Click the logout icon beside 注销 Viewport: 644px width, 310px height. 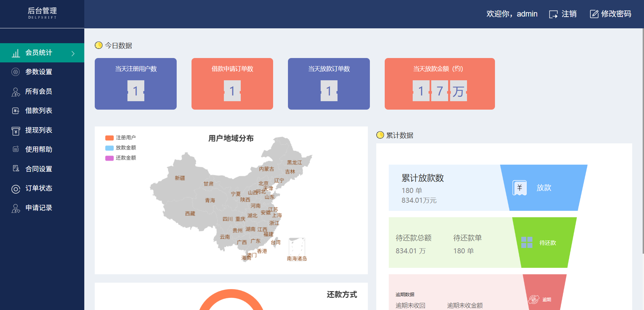(553, 14)
